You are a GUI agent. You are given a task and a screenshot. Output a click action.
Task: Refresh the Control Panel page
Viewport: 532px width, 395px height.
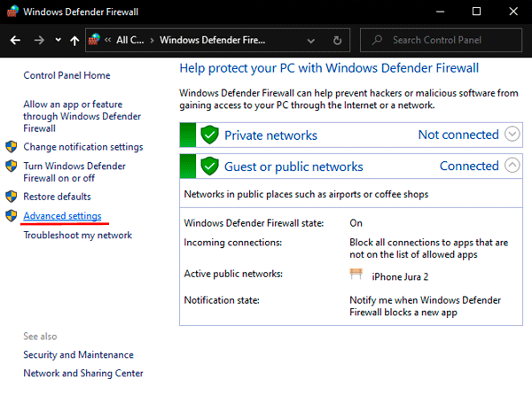[337, 40]
